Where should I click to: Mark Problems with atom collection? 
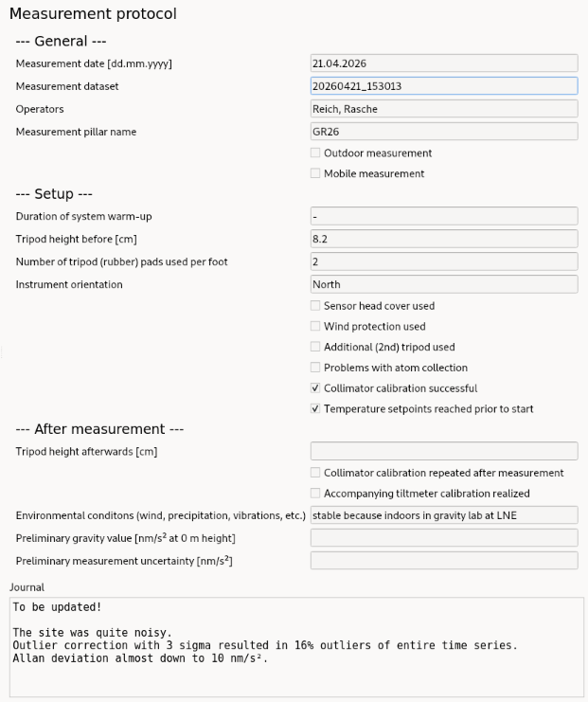click(315, 368)
